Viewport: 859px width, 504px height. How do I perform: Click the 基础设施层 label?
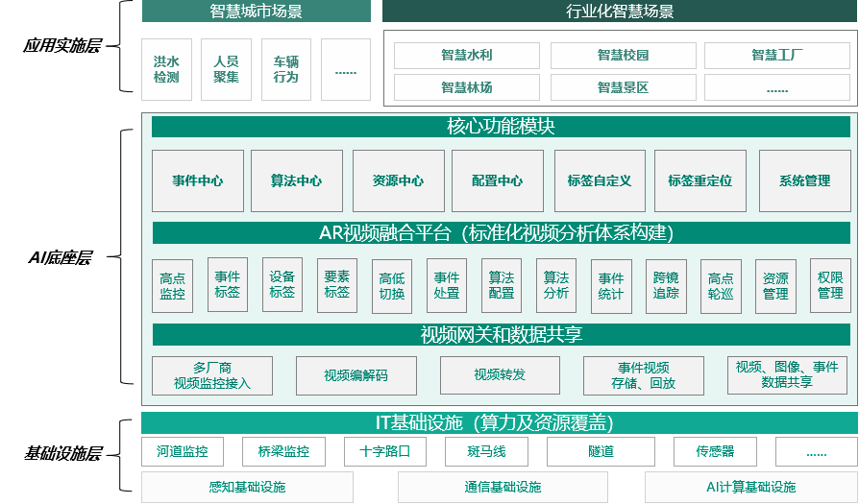coord(63,454)
